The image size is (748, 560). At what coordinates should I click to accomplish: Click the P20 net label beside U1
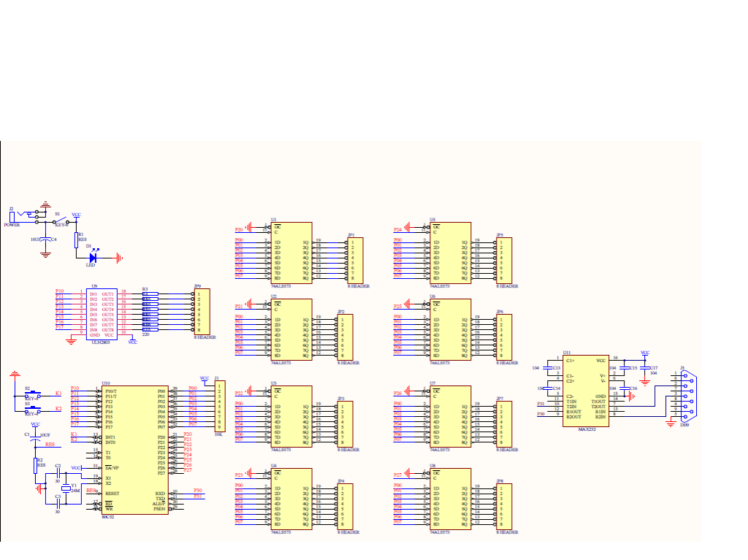point(239,229)
